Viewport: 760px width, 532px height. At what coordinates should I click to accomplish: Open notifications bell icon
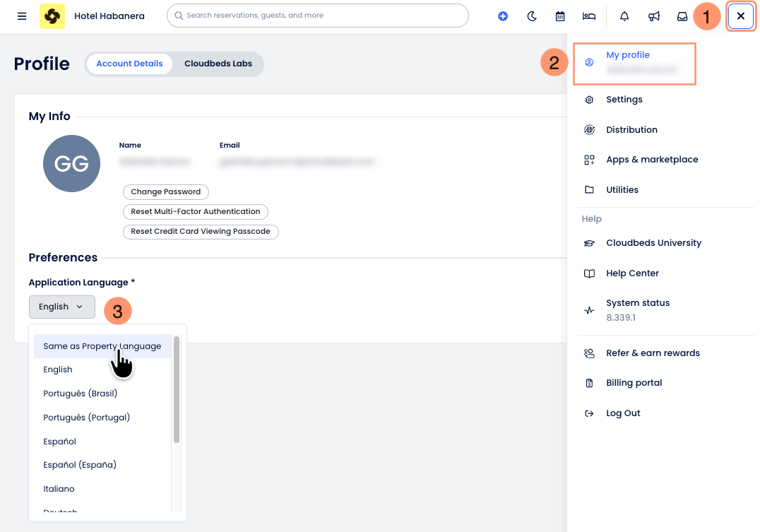tap(624, 16)
